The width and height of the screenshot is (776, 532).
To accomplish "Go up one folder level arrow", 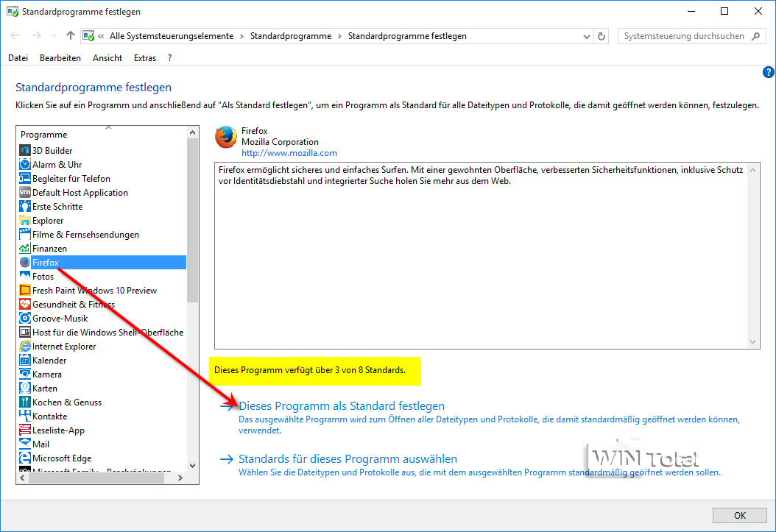I will pos(70,35).
